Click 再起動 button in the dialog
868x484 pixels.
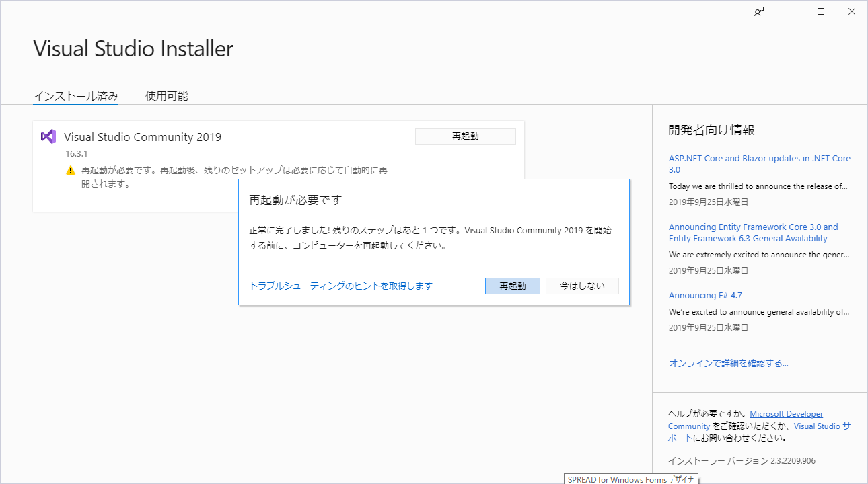(513, 286)
